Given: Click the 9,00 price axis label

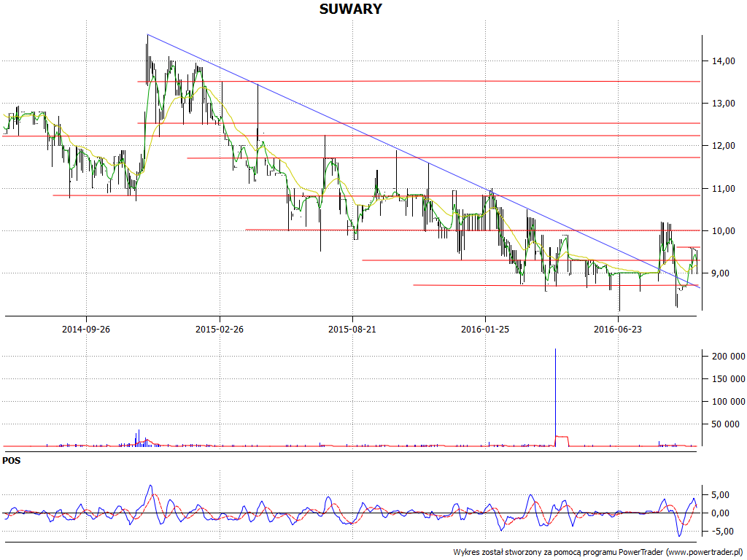Looking at the screenshot, I should point(719,273).
